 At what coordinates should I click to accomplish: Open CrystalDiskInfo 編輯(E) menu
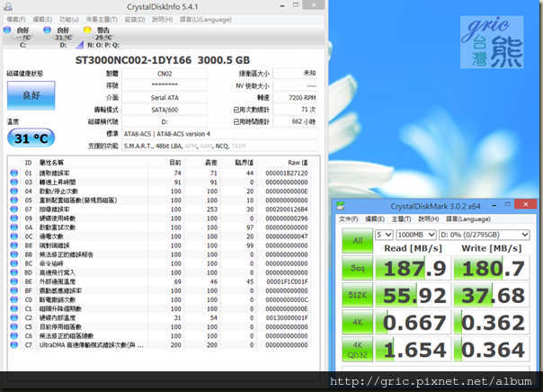click(x=42, y=20)
